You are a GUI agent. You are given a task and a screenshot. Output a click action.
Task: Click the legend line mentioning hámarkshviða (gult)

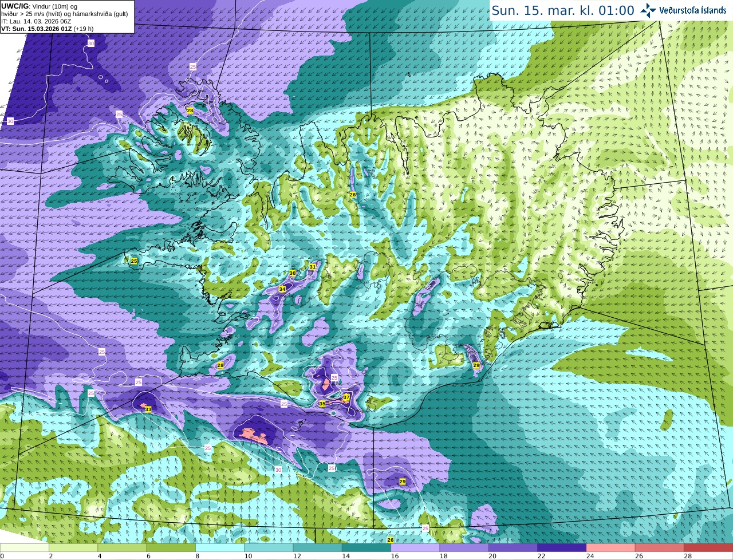pos(64,14)
